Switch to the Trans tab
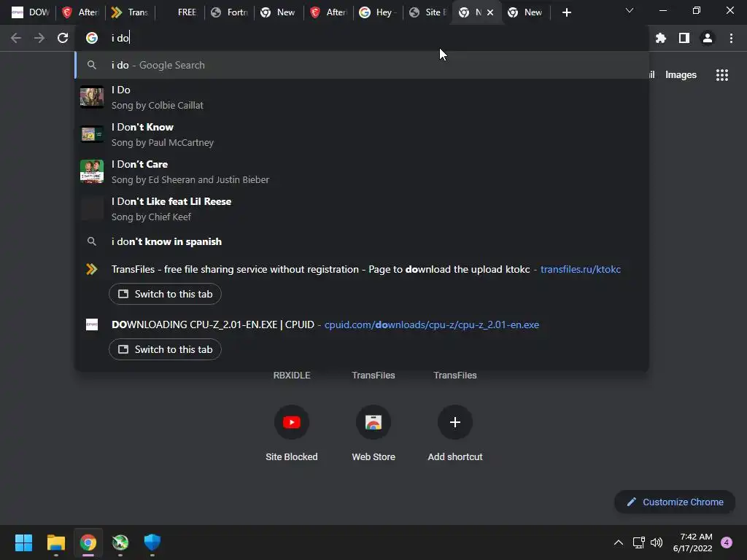 click(130, 12)
